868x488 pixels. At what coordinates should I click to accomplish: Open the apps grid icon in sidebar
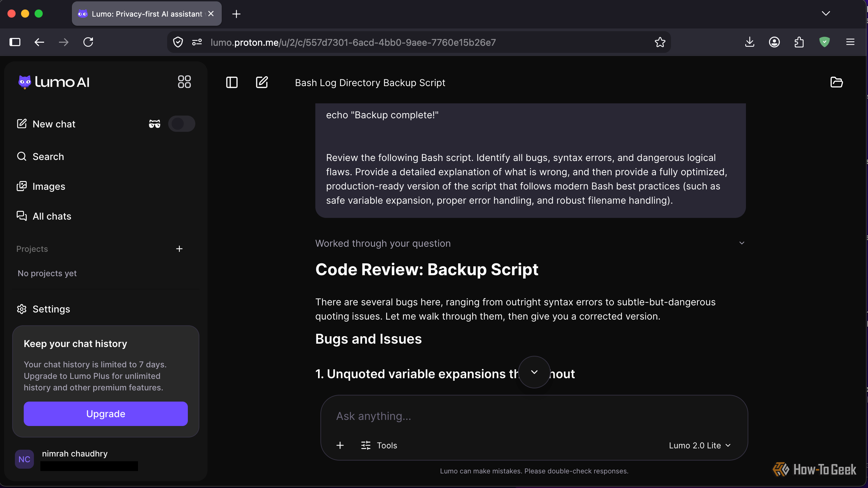pyautogui.click(x=184, y=82)
